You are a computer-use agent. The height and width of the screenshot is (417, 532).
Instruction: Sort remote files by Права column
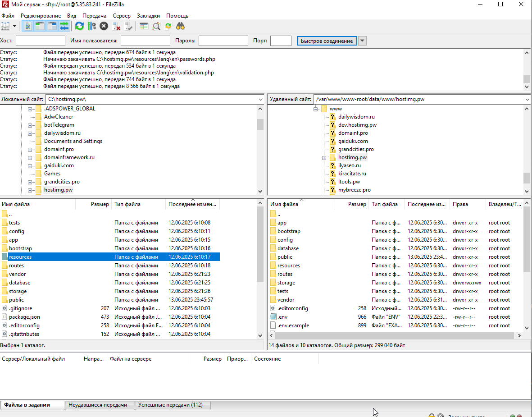tap(468, 204)
